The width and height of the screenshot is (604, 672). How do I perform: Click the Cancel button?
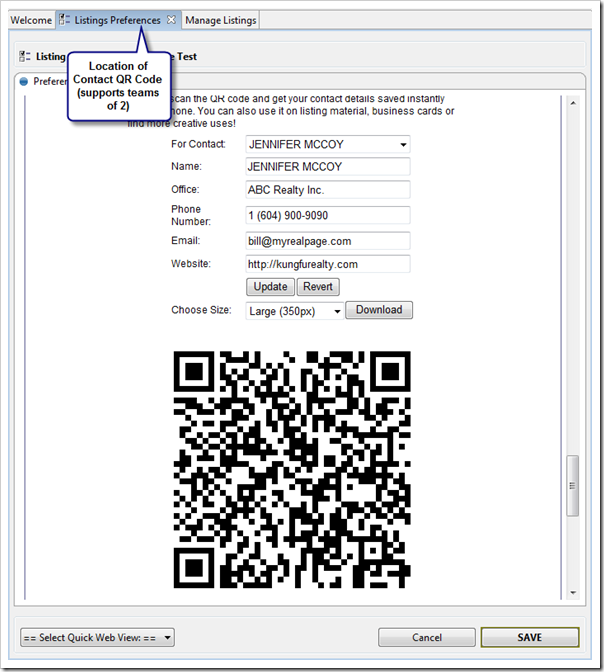[x=427, y=638]
